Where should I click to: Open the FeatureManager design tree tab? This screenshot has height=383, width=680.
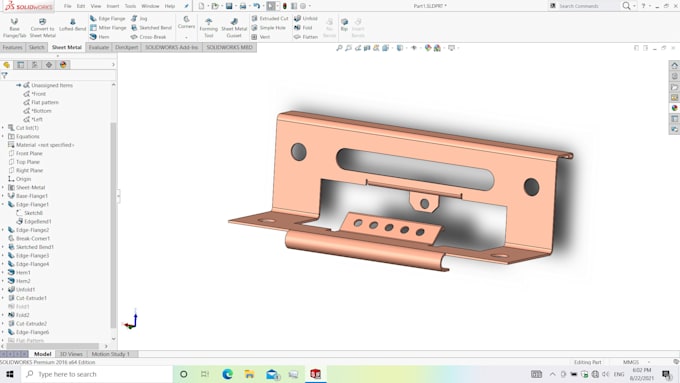pos(7,65)
